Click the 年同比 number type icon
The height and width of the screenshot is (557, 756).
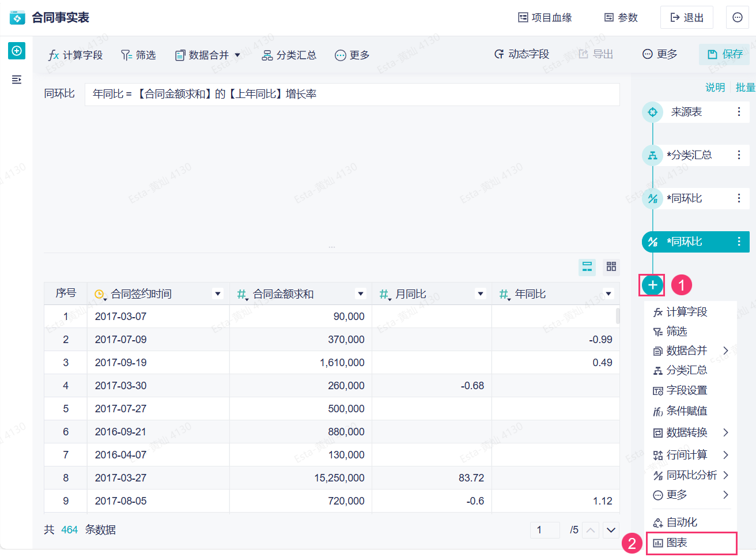504,295
